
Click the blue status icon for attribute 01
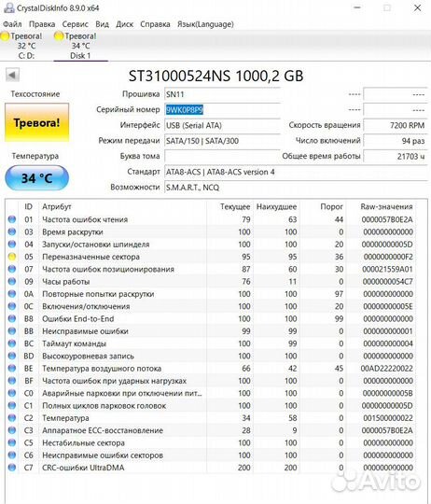click(12, 219)
